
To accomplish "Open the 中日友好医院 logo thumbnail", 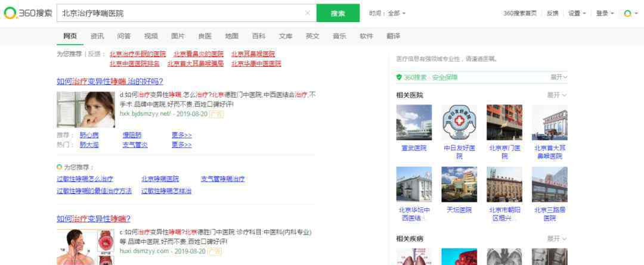I will click(x=459, y=123).
